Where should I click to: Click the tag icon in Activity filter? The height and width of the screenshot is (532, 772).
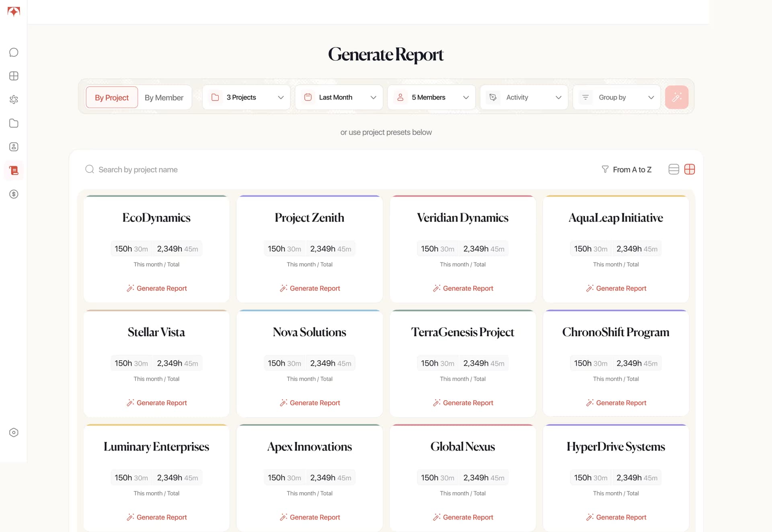click(x=493, y=97)
